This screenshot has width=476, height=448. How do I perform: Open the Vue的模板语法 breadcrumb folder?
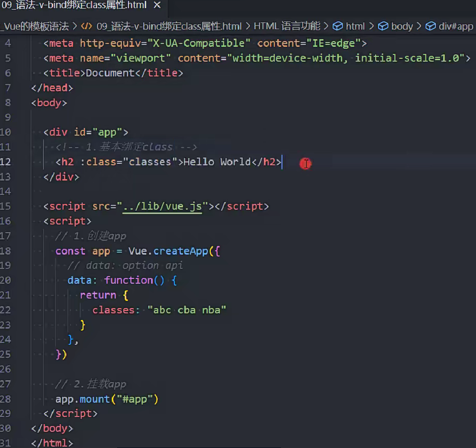click(x=35, y=26)
